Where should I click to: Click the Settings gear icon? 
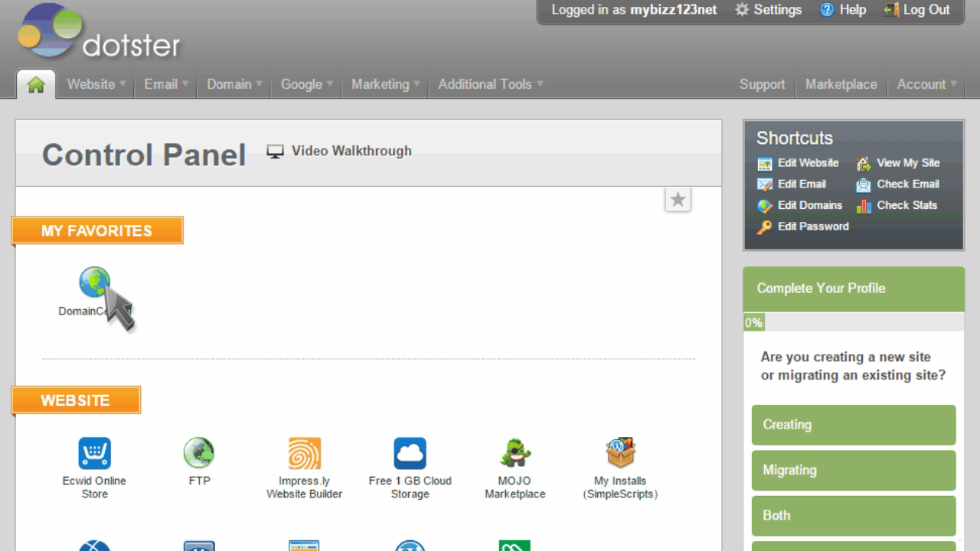click(742, 10)
